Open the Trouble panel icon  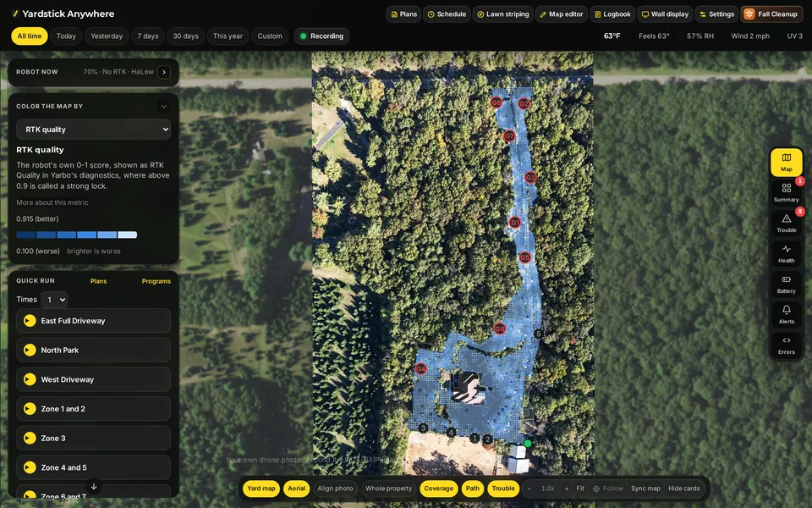pos(786,223)
